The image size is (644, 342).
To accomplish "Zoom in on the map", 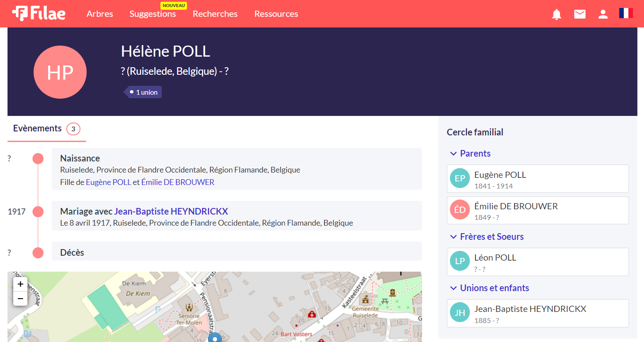I will point(20,284).
